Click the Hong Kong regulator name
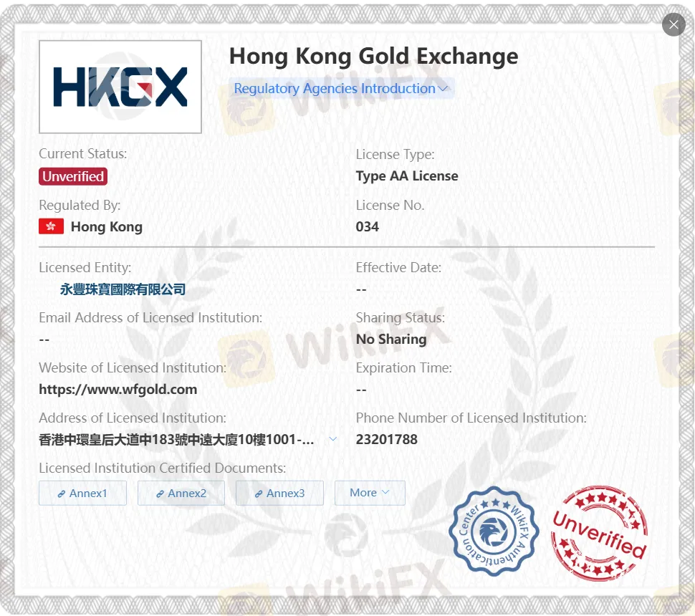Viewport: 695px width, 616px height. [107, 227]
